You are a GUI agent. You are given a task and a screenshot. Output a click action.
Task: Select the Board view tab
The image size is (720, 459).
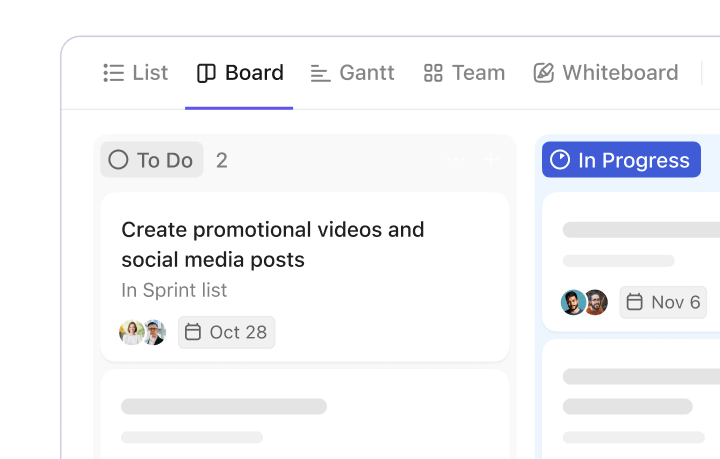click(x=240, y=73)
